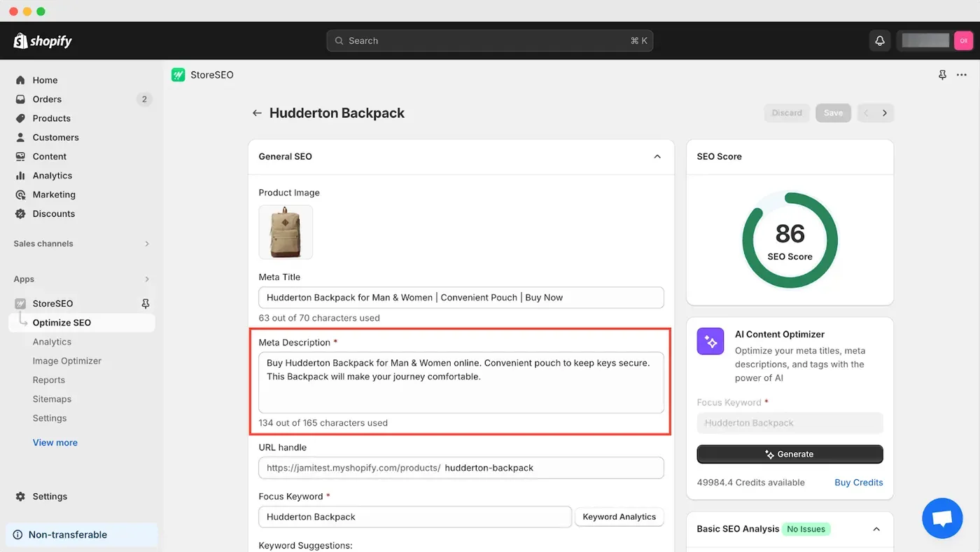Go back using the left arrow beside Hudderton Backpack
This screenshot has height=552, width=980.
(257, 113)
